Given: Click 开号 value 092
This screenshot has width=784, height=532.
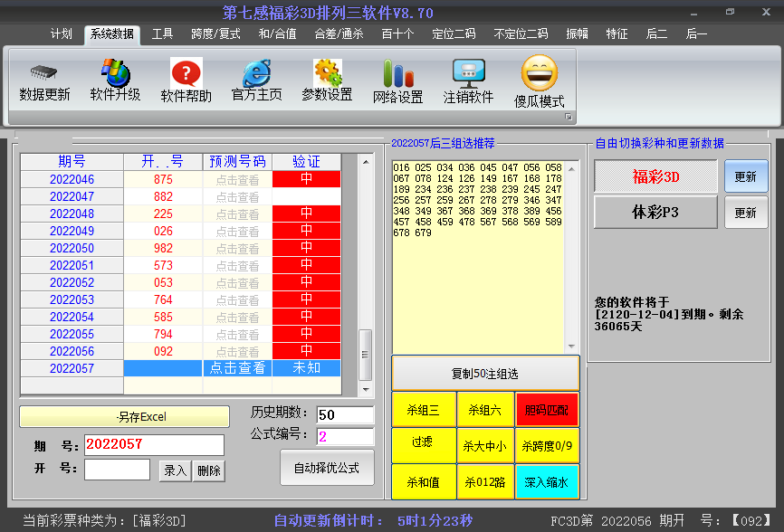Looking at the screenshot, I should 163,351.
